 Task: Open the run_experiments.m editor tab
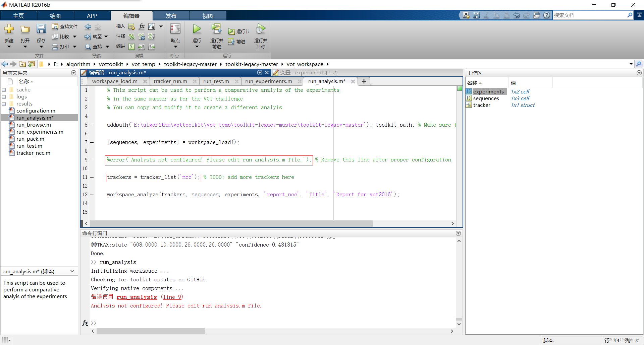tap(268, 81)
